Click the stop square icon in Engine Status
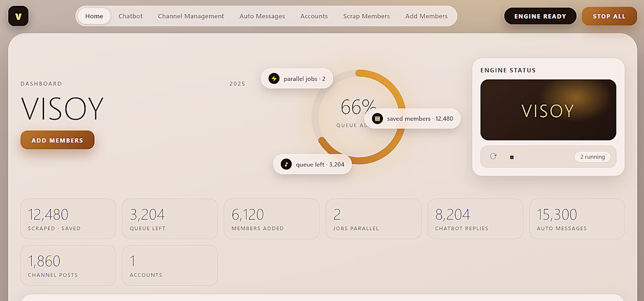 (512, 157)
